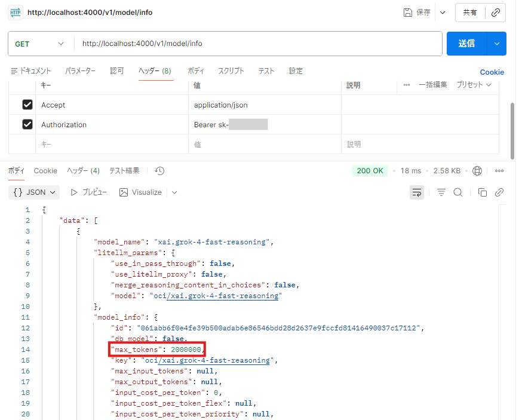Open the 設定 settings tab
Screen dimensions: 522x420
click(296, 71)
